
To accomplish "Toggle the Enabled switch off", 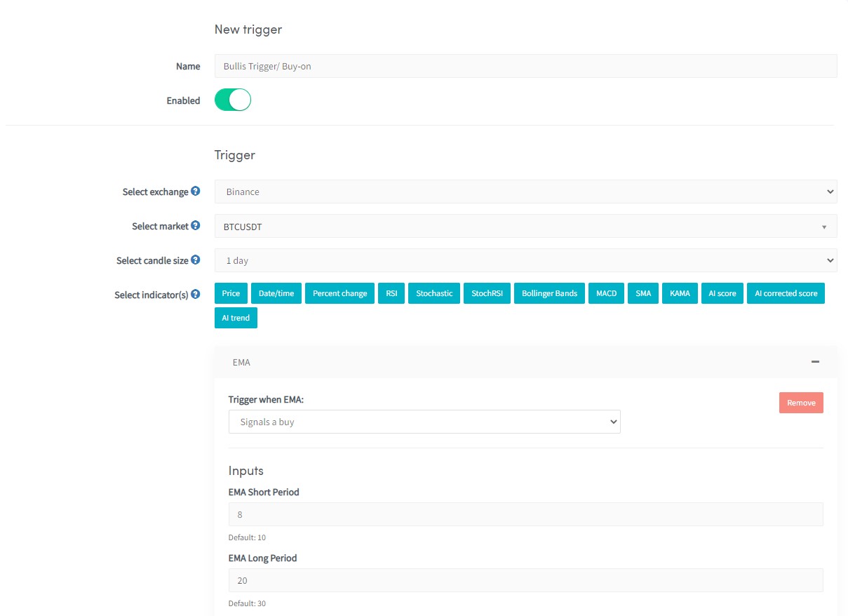I will coord(232,100).
